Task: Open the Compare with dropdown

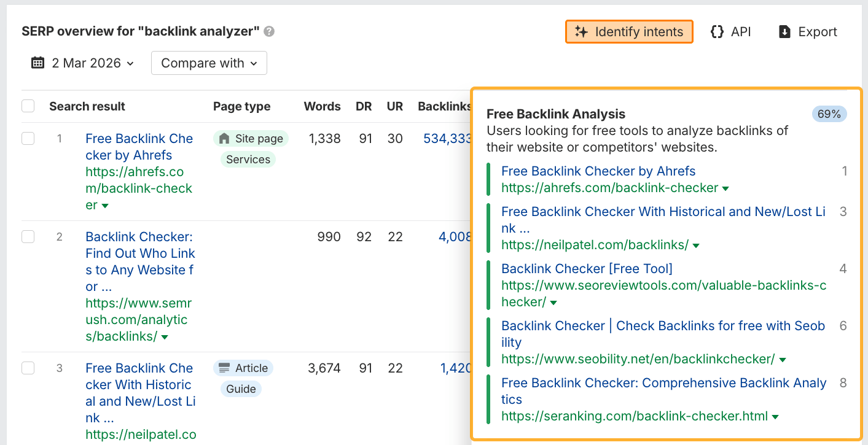Action: point(209,63)
